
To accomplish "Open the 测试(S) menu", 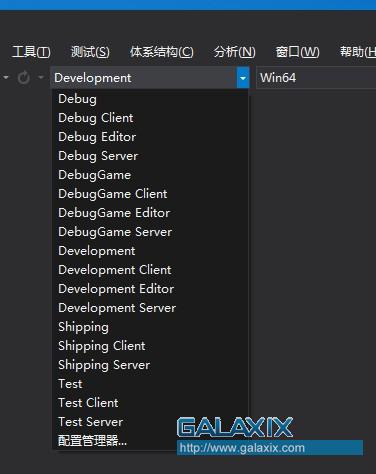I will pyautogui.click(x=90, y=52).
